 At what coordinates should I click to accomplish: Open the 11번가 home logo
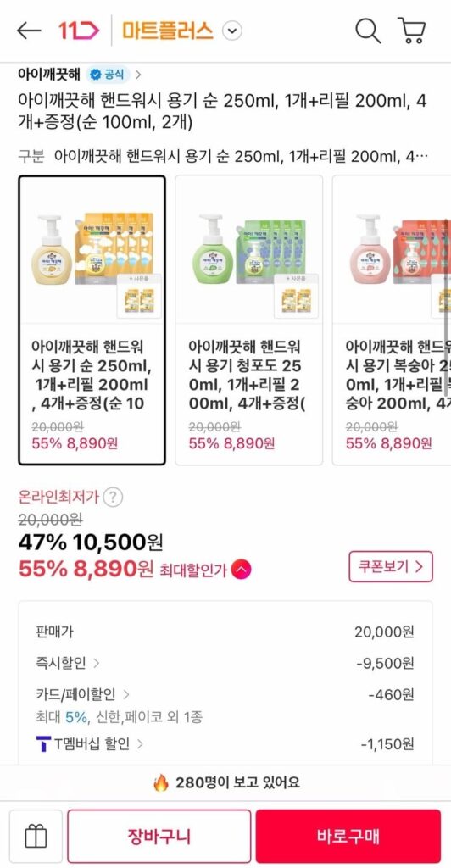pyautogui.click(x=79, y=31)
